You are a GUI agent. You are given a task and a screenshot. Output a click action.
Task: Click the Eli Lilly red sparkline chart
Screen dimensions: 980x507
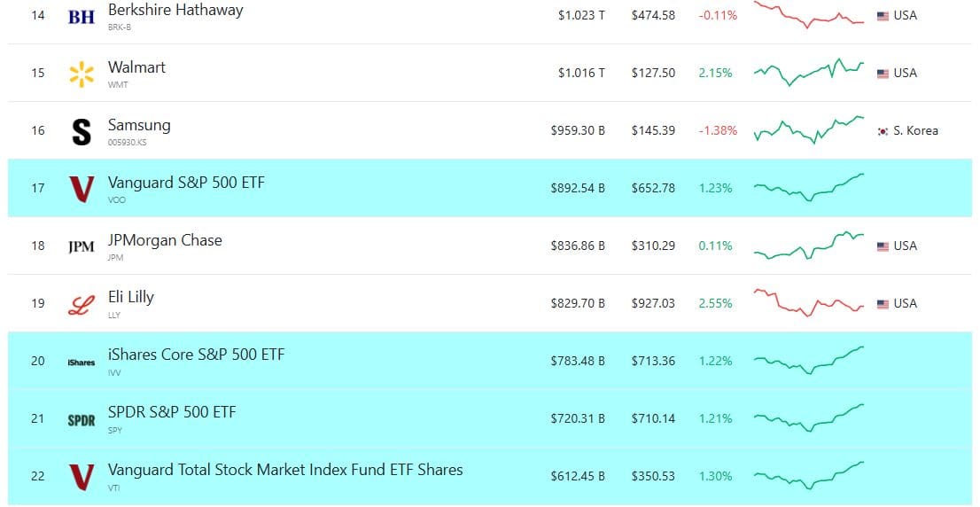[x=808, y=302]
